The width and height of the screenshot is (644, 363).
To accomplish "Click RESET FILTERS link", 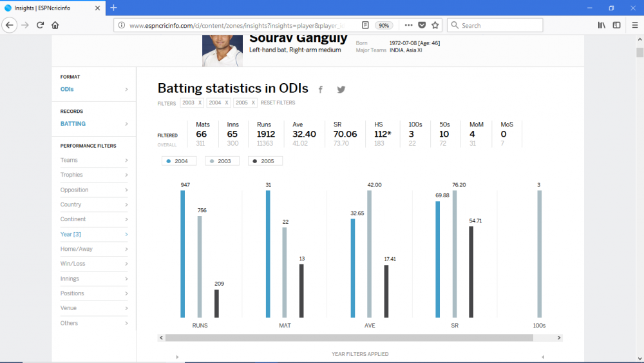I will [x=278, y=103].
